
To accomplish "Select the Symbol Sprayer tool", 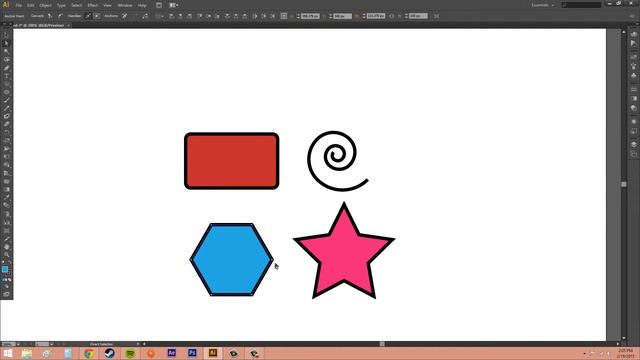I will pyautogui.click(x=6, y=214).
